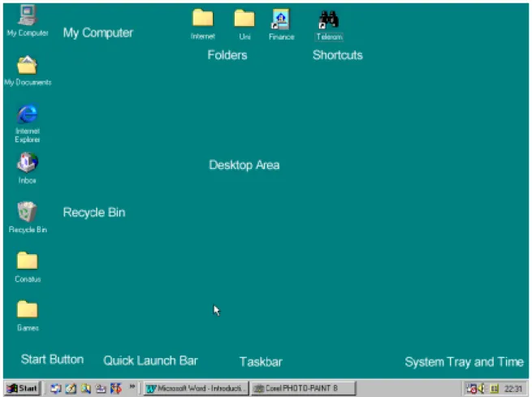Switch to Microsoft Word taskbar button
532x397 pixels.
(196, 389)
